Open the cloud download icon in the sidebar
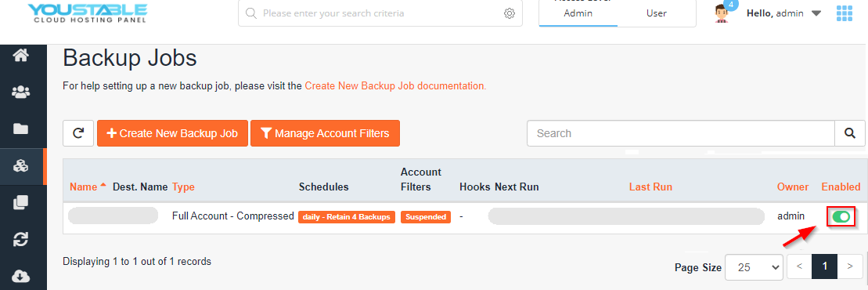This screenshot has width=868, height=290. click(x=20, y=276)
